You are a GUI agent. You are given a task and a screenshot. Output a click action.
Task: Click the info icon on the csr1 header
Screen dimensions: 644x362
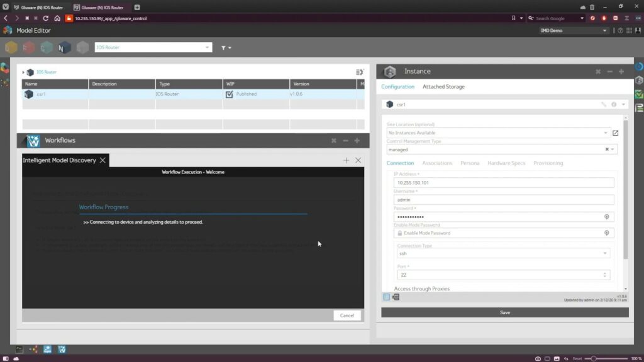[x=614, y=104]
